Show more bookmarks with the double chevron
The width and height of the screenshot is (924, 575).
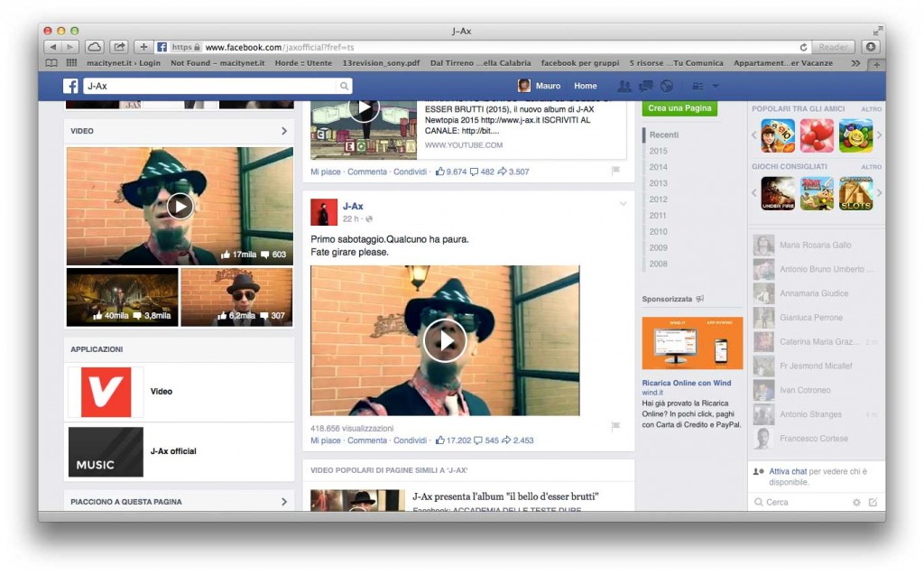[x=855, y=63]
